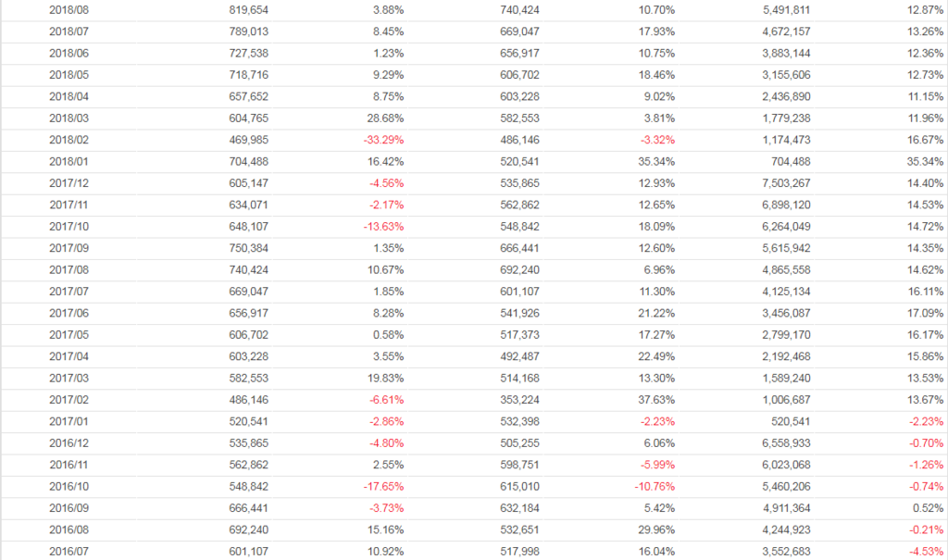948x560 pixels.
Task: Select the 750,384 value for 2017/09
Action: 250,248
